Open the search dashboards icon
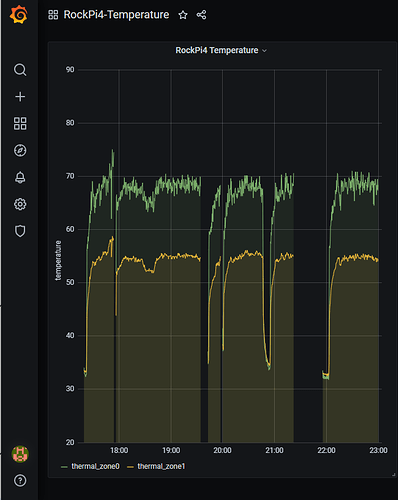Image resolution: width=398 pixels, height=500 pixels. tap(20, 70)
